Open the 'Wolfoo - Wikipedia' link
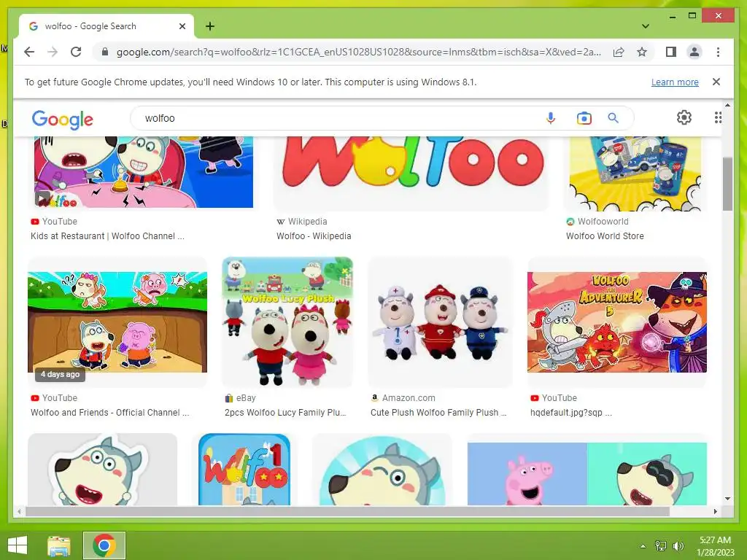The image size is (747, 560). tap(314, 236)
